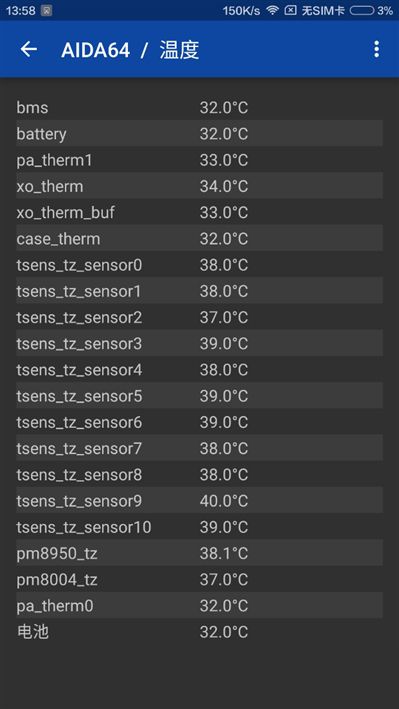Open the three-dot overflow menu
This screenshot has height=709, width=399.
(376, 49)
